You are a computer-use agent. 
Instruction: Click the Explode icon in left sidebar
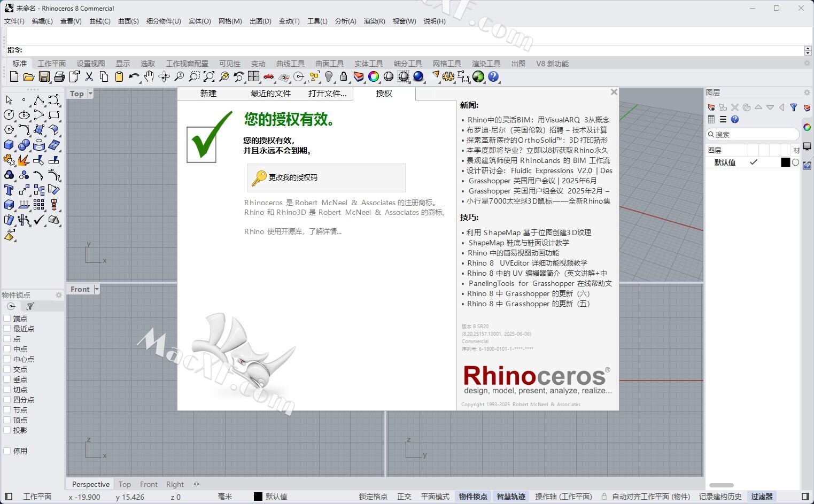24,160
